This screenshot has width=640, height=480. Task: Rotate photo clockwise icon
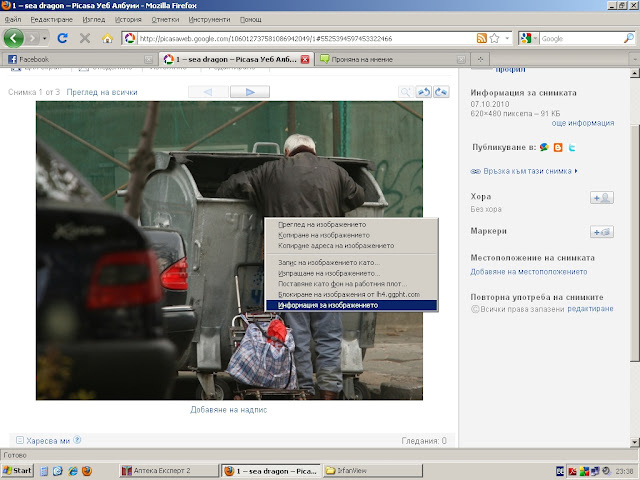click(x=441, y=92)
